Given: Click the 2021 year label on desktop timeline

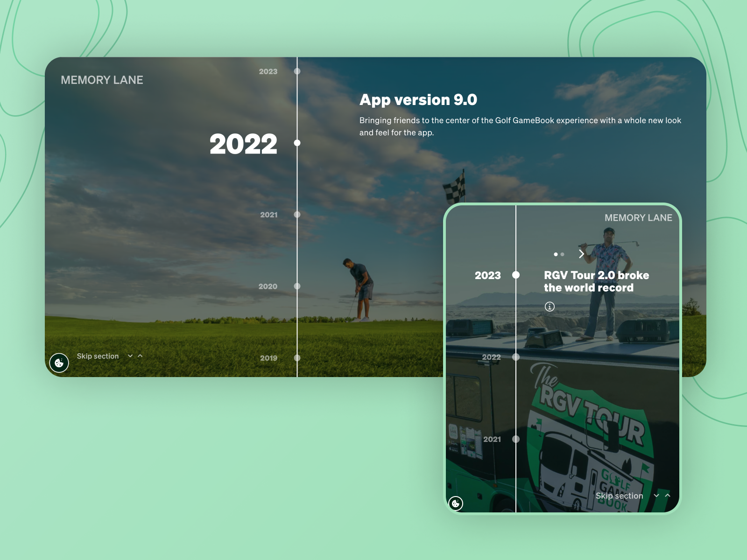Looking at the screenshot, I should (268, 215).
